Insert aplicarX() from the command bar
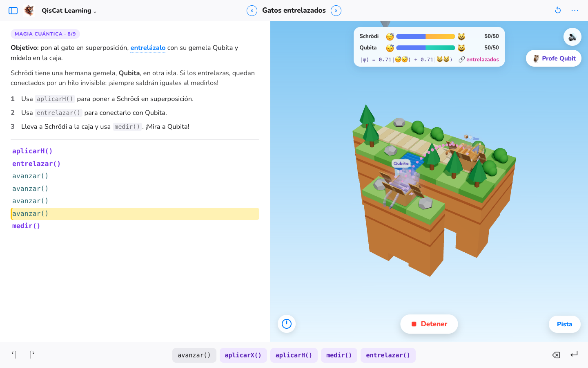588x368 pixels. 243,355
